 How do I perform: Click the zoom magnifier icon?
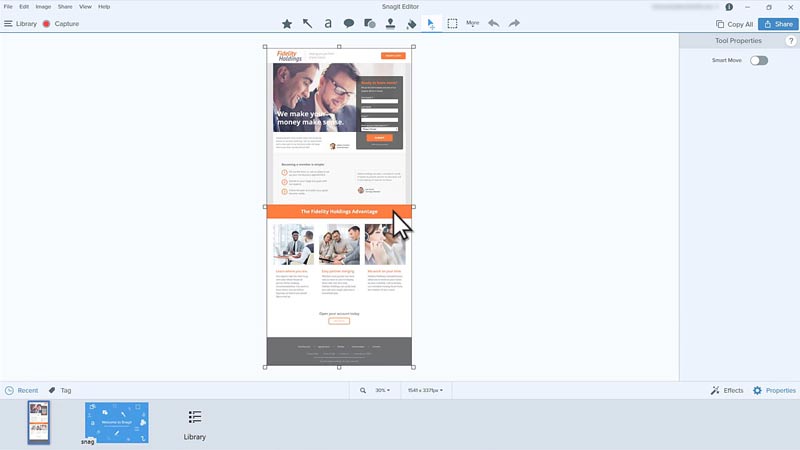tap(363, 390)
